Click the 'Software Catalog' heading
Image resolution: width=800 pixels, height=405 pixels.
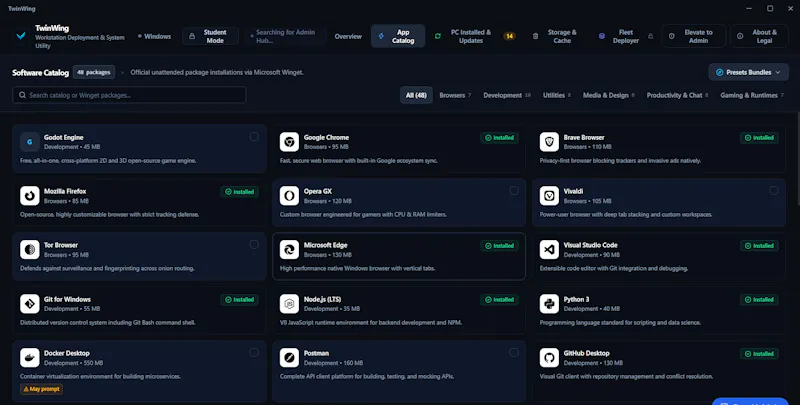tap(40, 72)
